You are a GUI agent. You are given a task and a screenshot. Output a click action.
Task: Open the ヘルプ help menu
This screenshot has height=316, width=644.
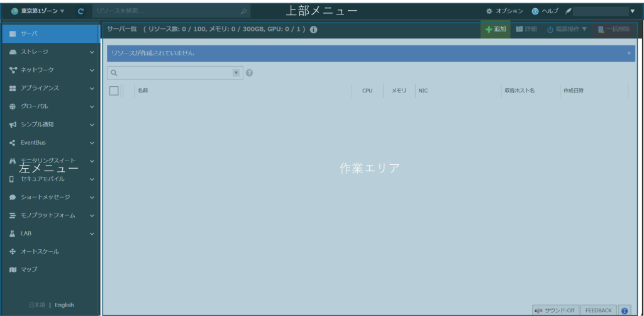click(x=545, y=11)
